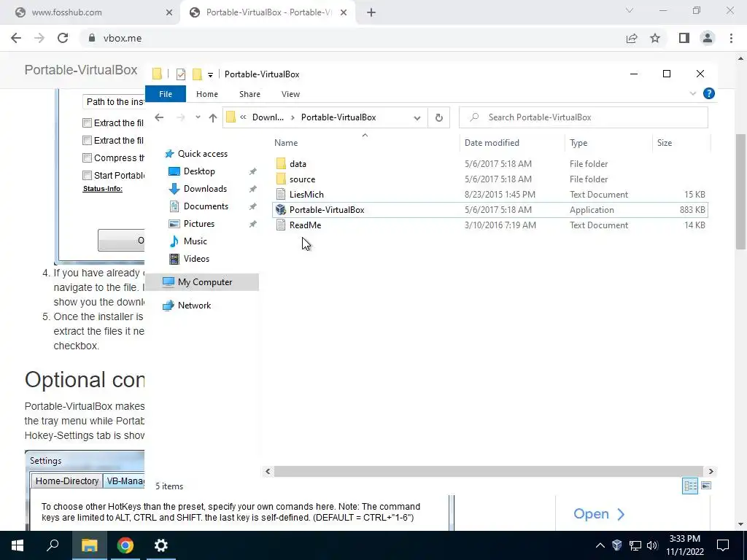Open the File menu in Explorer
The height and width of the screenshot is (560, 747).
[x=166, y=94]
